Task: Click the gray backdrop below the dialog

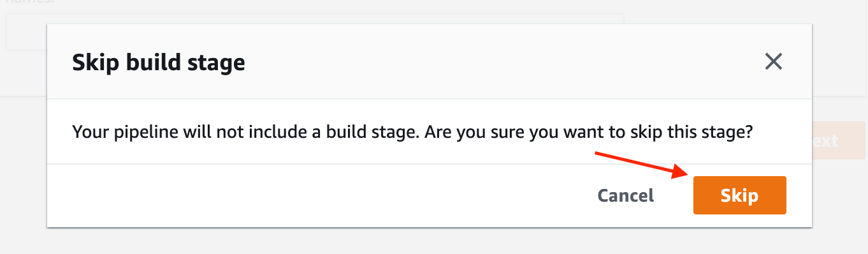Action: click(x=433, y=241)
